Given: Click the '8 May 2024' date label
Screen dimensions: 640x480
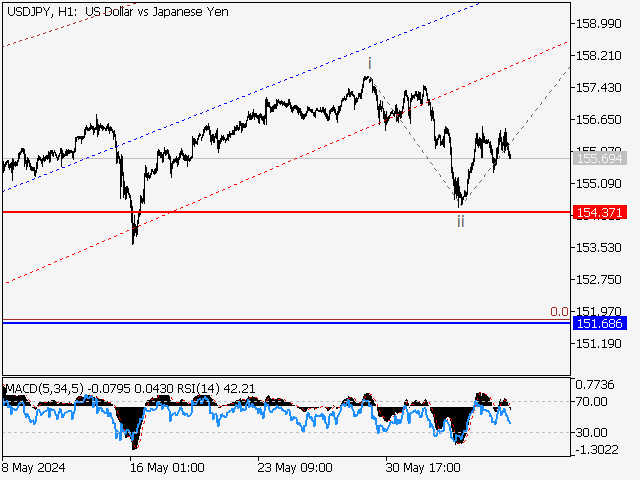Looking at the screenshot, I should pos(33,467).
